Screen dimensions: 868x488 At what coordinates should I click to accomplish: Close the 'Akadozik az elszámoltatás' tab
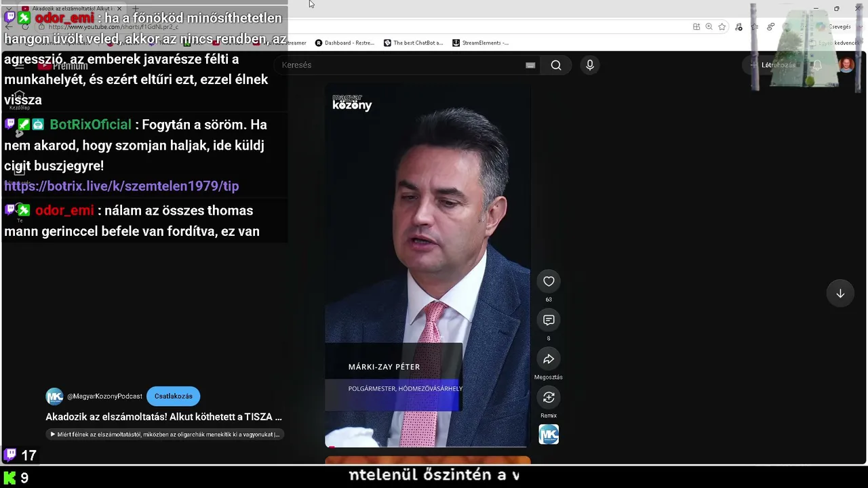[x=119, y=8]
